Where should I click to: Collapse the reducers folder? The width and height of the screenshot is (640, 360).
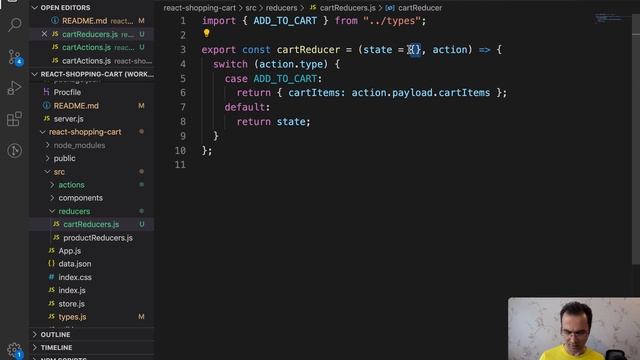coord(52,211)
